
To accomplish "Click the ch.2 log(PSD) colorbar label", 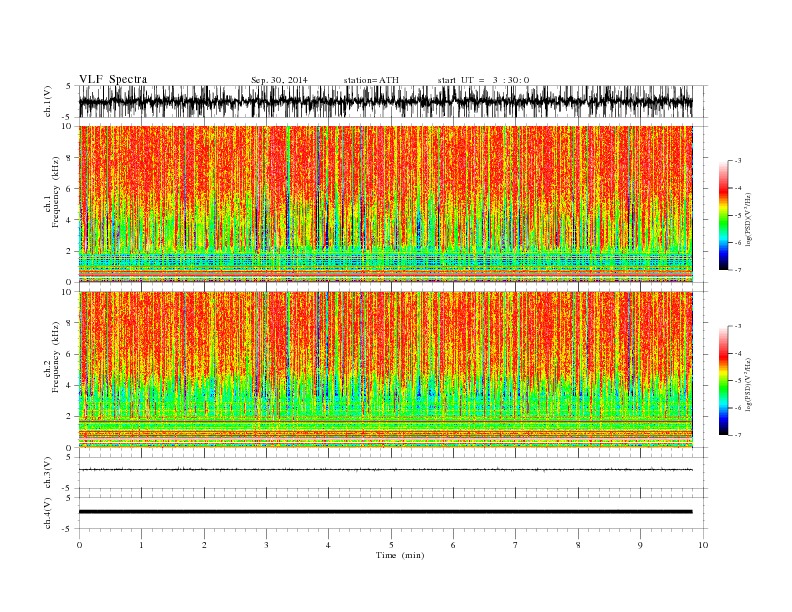I will (x=749, y=384).
